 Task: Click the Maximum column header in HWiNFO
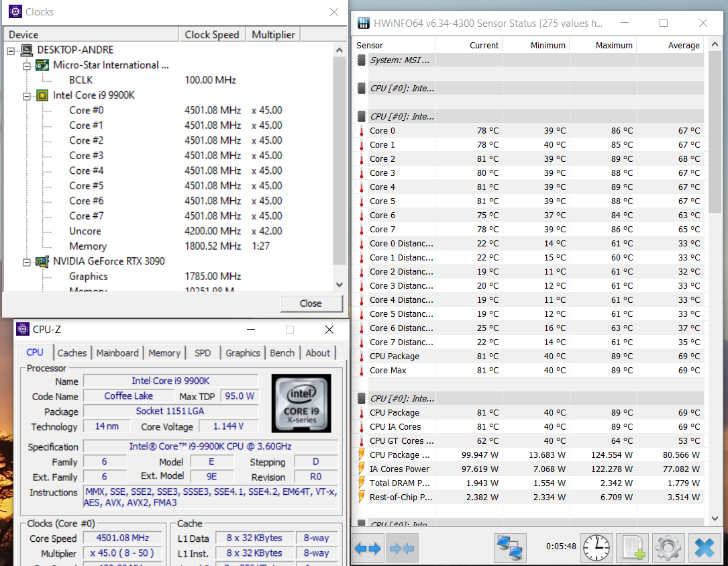(x=603, y=45)
